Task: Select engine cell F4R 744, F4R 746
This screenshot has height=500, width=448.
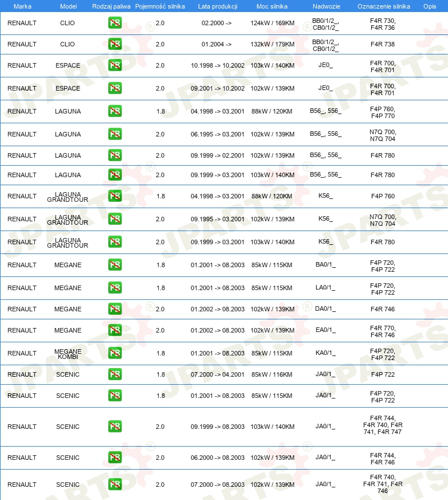Action: tap(383, 459)
